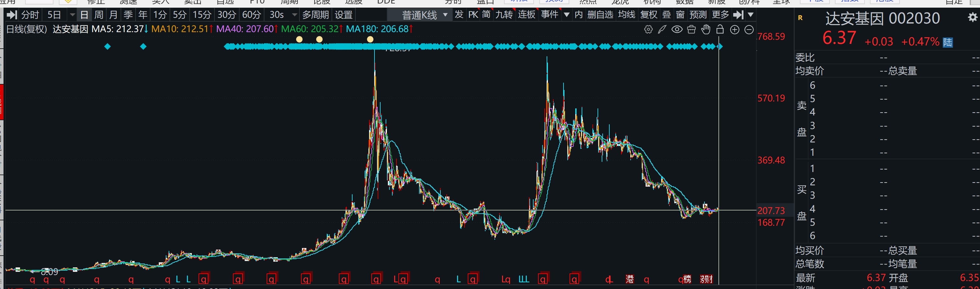Open the 更多 more menu
Screen dimensions: 980x289
720,14
